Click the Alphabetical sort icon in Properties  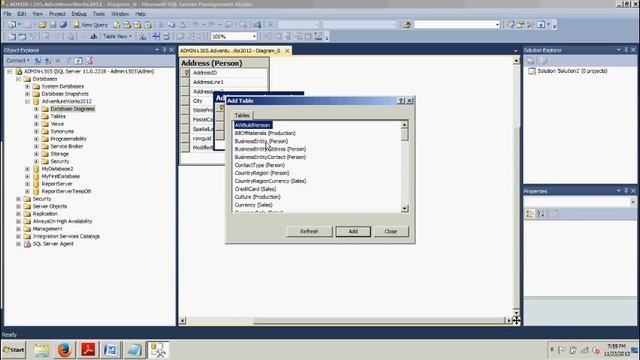(x=540, y=213)
